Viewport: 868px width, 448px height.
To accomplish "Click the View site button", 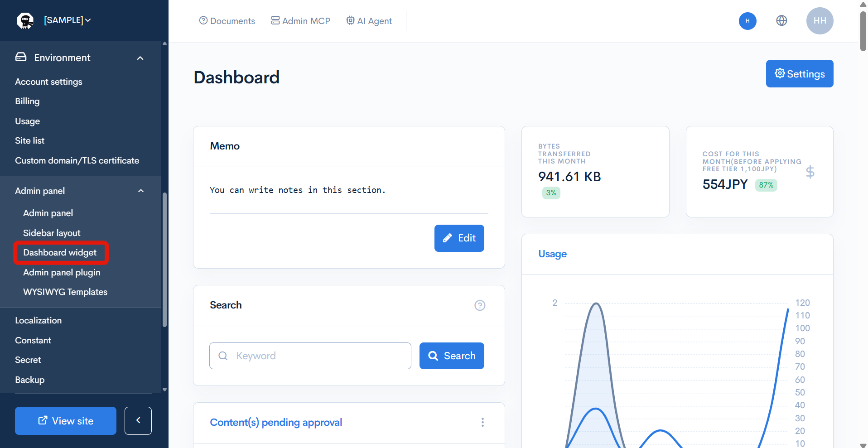I will pyautogui.click(x=66, y=421).
